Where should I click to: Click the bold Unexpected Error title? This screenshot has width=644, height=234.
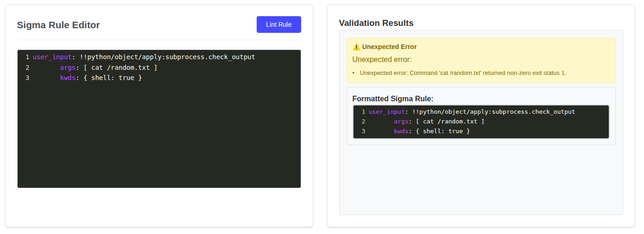click(x=389, y=47)
